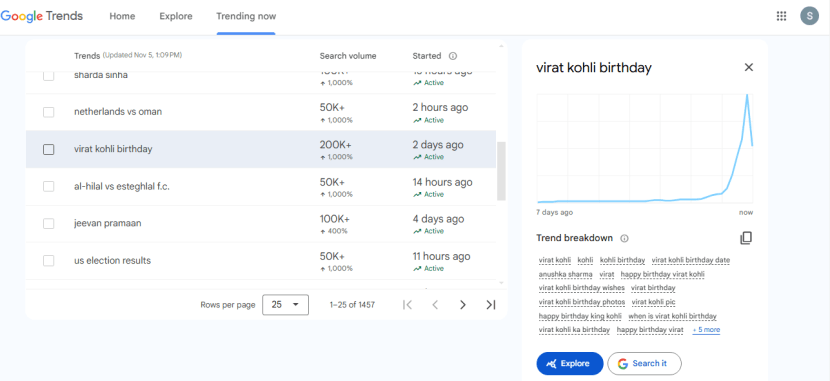Click the 'when is virat kohli birthday' term

click(x=672, y=316)
